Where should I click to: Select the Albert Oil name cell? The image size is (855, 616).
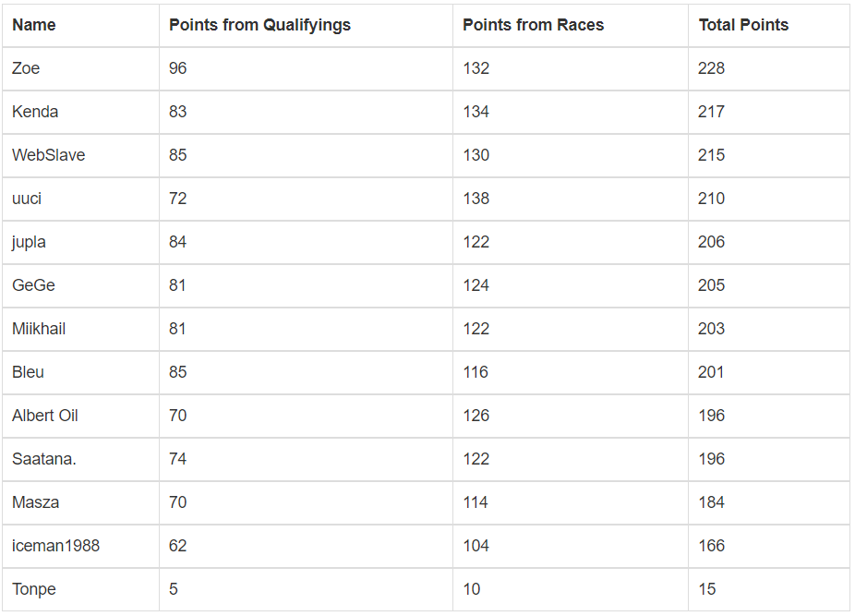[45, 416]
